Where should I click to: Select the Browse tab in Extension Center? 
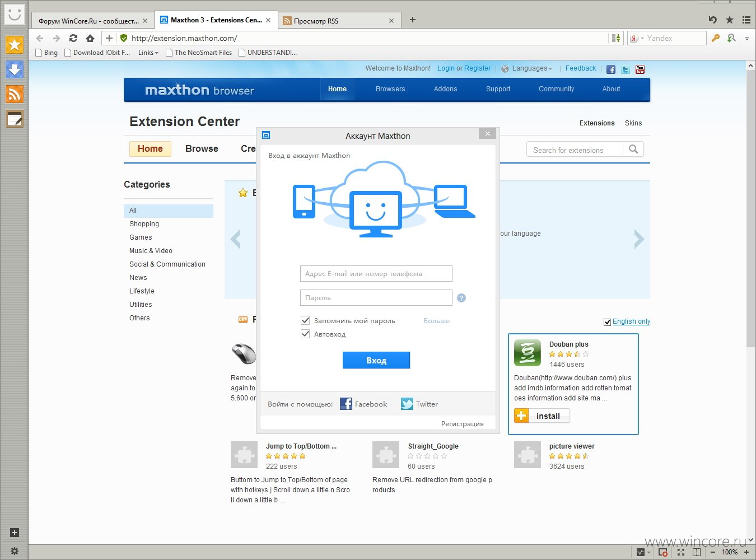[202, 148]
